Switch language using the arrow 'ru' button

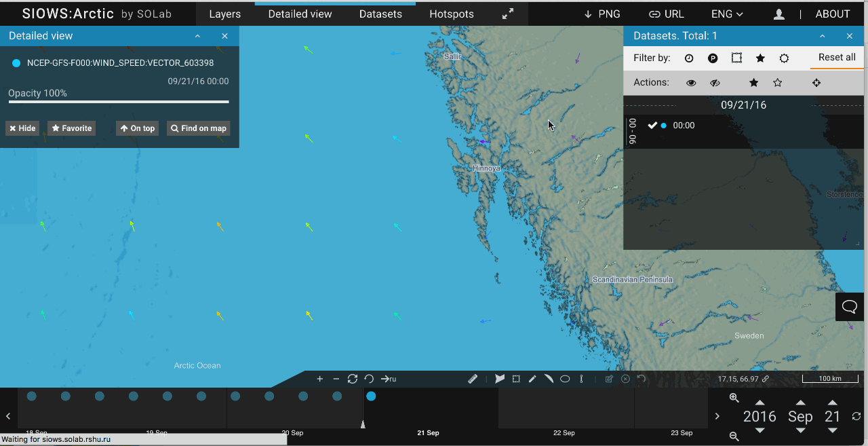click(x=389, y=379)
